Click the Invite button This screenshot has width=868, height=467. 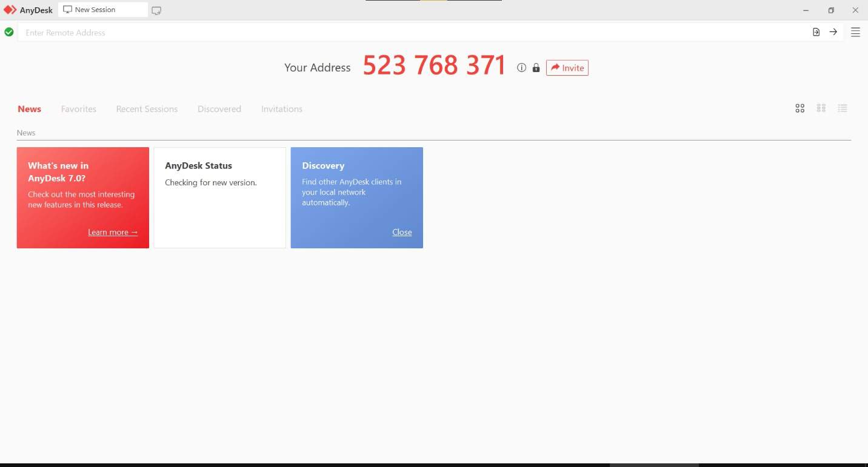(x=567, y=68)
